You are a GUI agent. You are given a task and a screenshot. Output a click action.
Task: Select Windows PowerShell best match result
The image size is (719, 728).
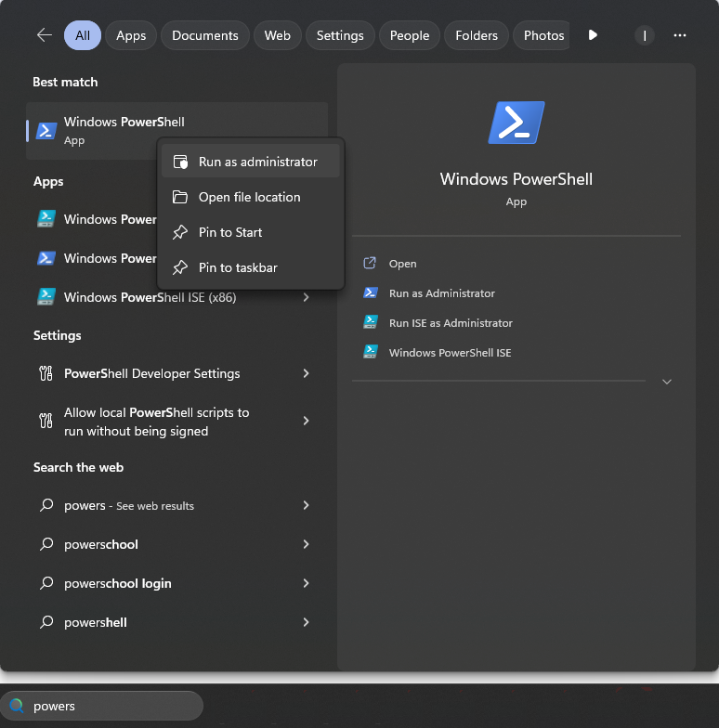click(x=176, y=130)
